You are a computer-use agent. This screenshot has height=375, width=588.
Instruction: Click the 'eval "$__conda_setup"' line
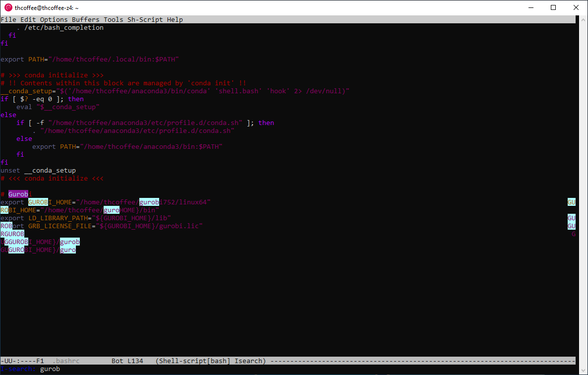coord(58,107)
